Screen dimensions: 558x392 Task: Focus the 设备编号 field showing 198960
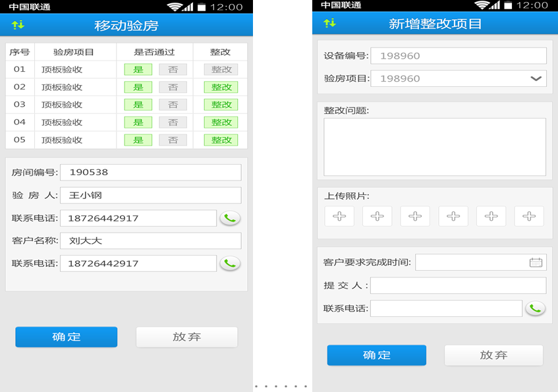click(459, 55)
